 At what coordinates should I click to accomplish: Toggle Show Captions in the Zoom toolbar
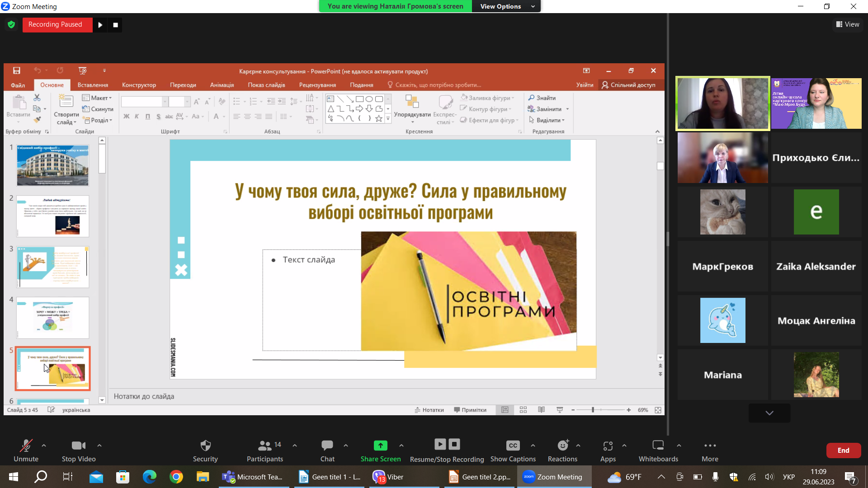click(x=513, y=446)
